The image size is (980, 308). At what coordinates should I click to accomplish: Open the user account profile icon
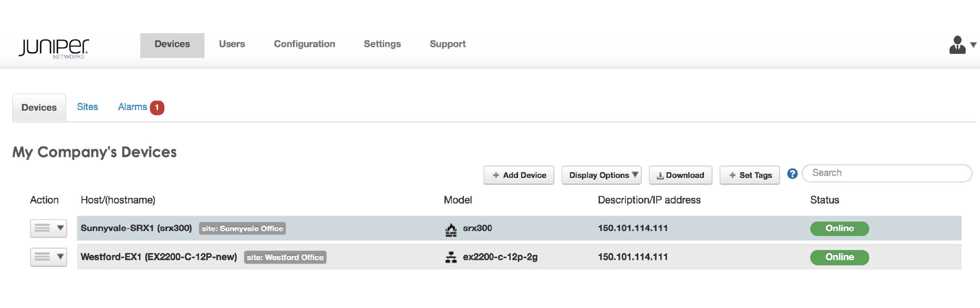(957, 45)
